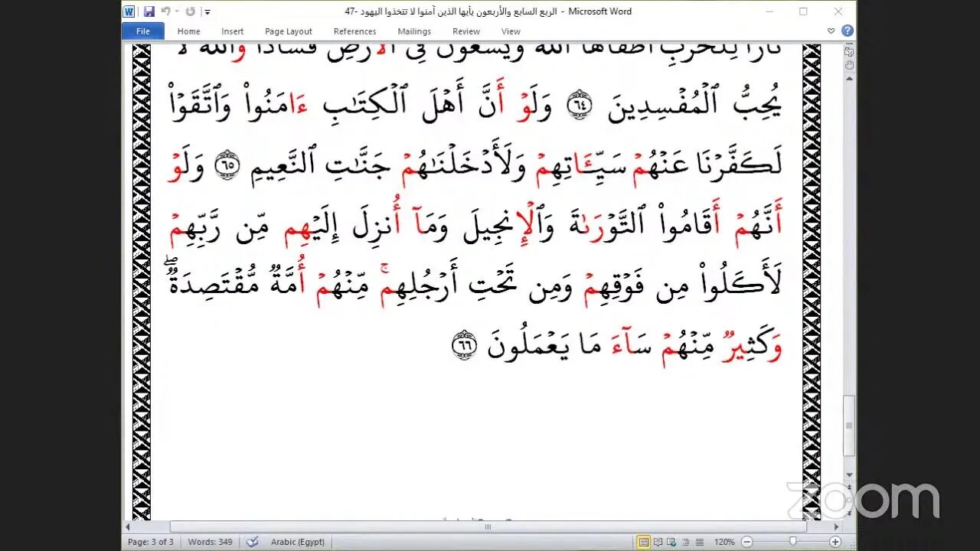Click the verse number 65 marker
This screenshot has width=980, height=551.
coord(227,165)
